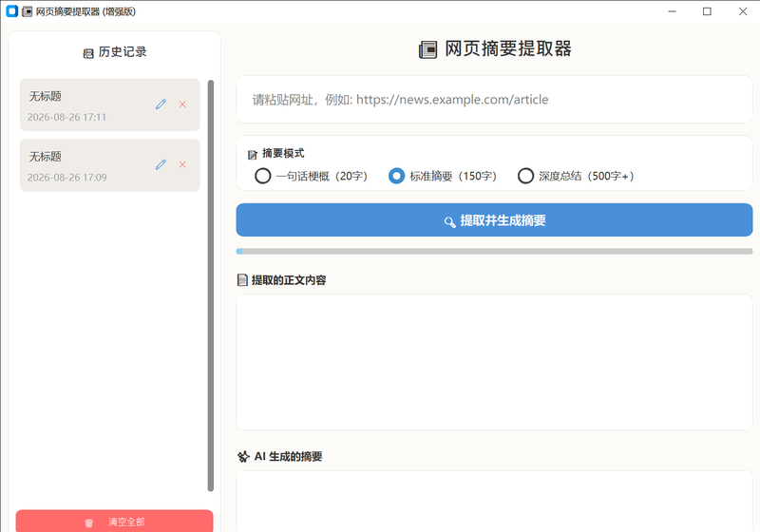Click the URL input field with the placeholder text
The height and width of the screenshot is (532, 760).
[x=494, y=100]
